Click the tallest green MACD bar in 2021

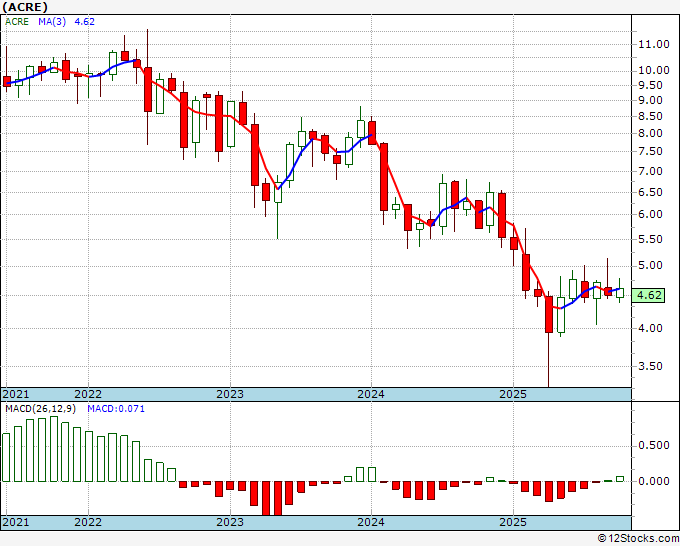tap(54, 449)
